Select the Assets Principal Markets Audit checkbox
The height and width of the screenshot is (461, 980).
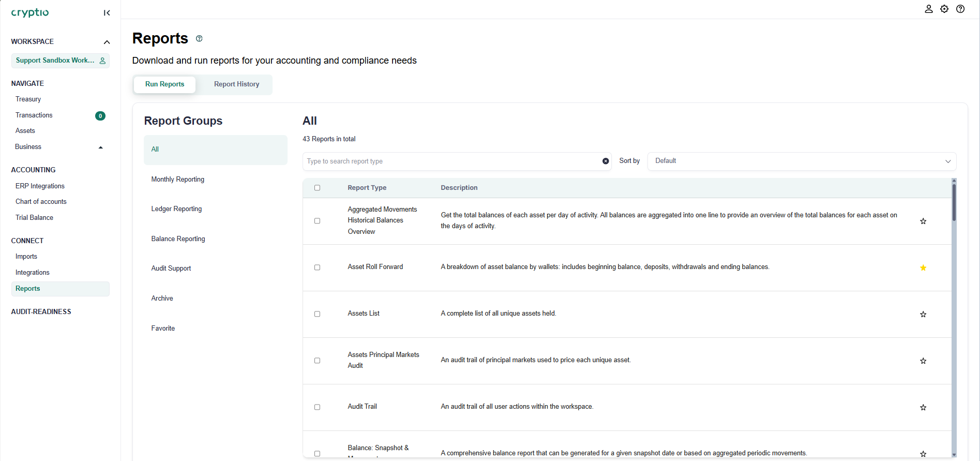[x=318, y=361]
